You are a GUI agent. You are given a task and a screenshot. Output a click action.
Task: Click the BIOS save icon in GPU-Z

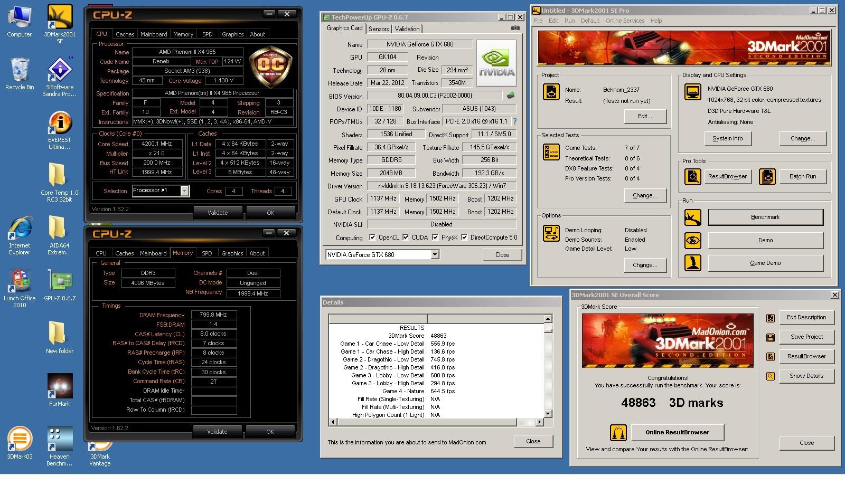[511, 96]
